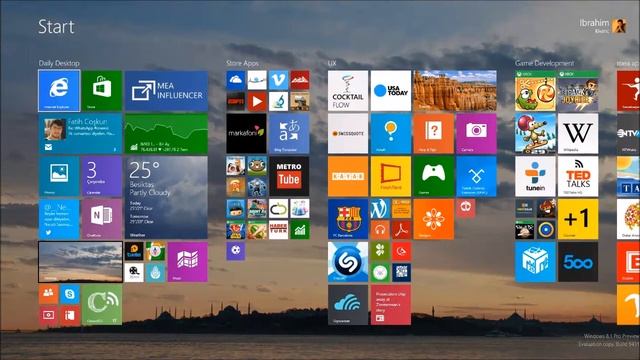The width and height of the screenshot is (640, 360).
Task: Open the Internet Explorer tile
Action: click(x=59, y=91)
